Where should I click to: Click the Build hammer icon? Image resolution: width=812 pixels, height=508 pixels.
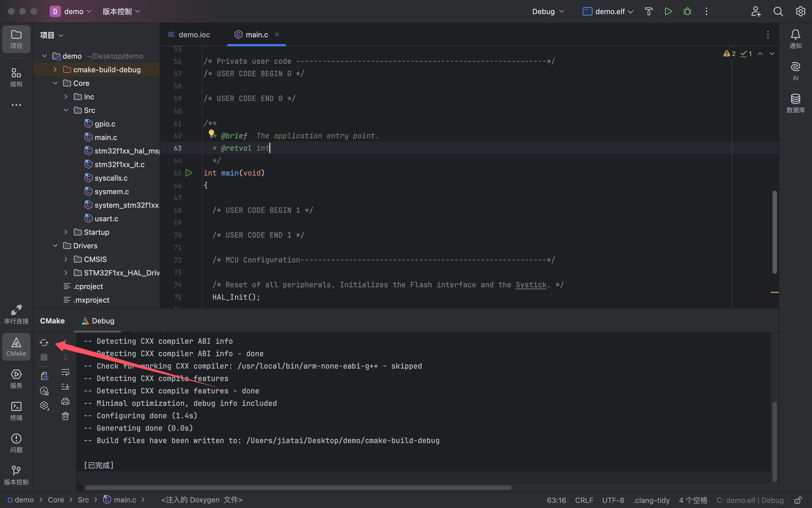(648, 11)
